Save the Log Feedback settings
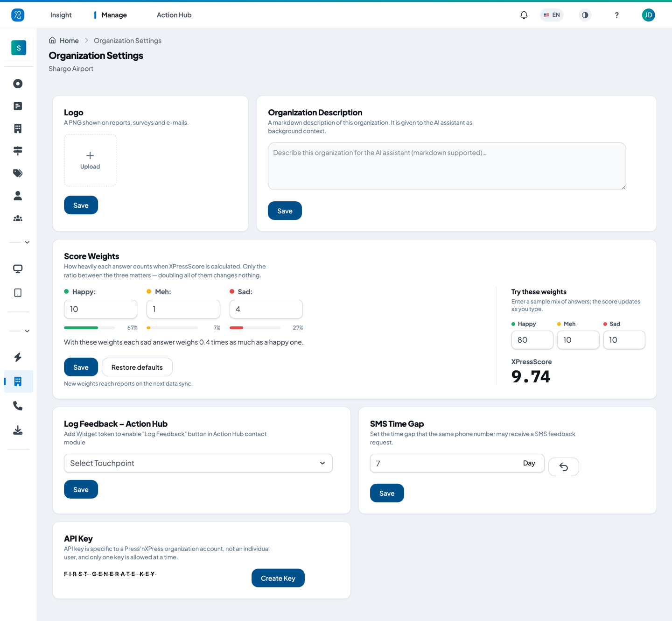Image resolution: width=672 pixels, height=621 pixels. pyautogui.click(x=81, y=489)
